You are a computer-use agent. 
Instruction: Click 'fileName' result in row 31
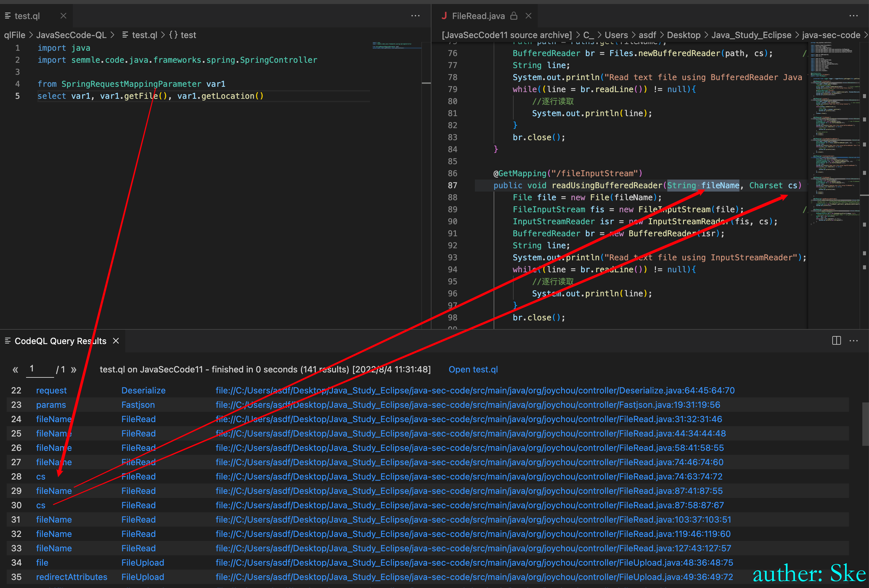[x=54, y=520]
